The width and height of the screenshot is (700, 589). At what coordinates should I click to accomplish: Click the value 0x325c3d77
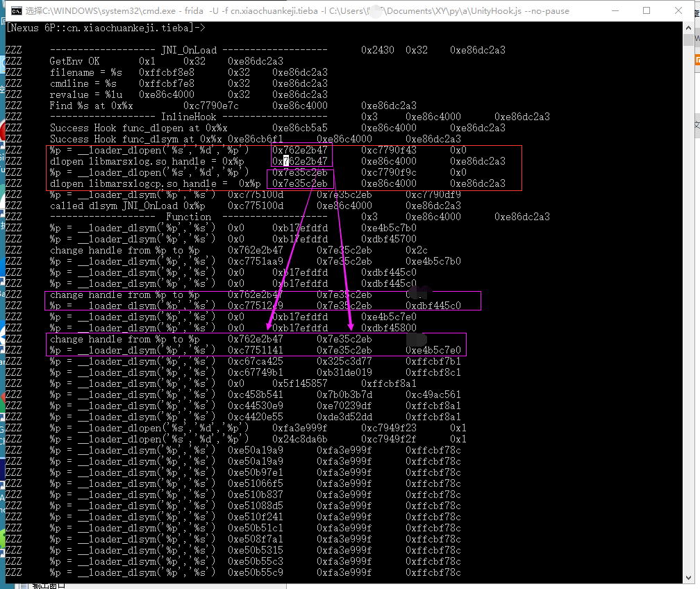[344, 362]
